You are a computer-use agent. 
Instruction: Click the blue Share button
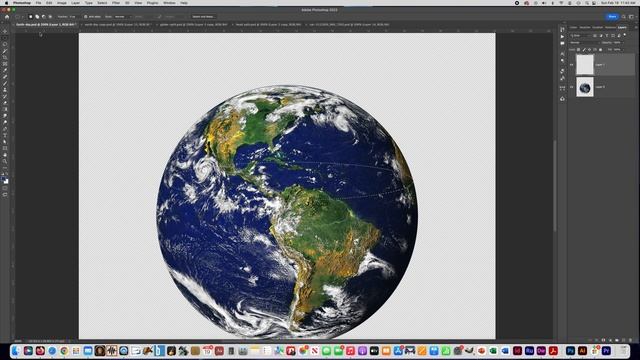point(612,17)
